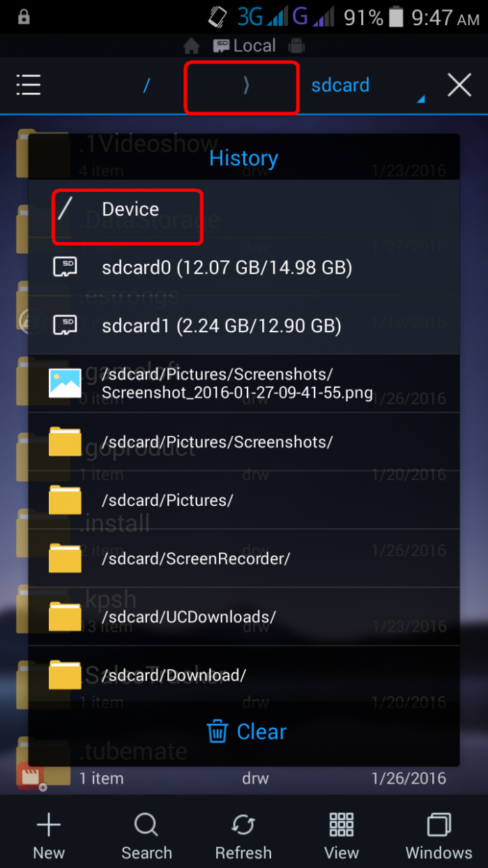Open the sdcard path dropdown arrow

coord(420,100)
